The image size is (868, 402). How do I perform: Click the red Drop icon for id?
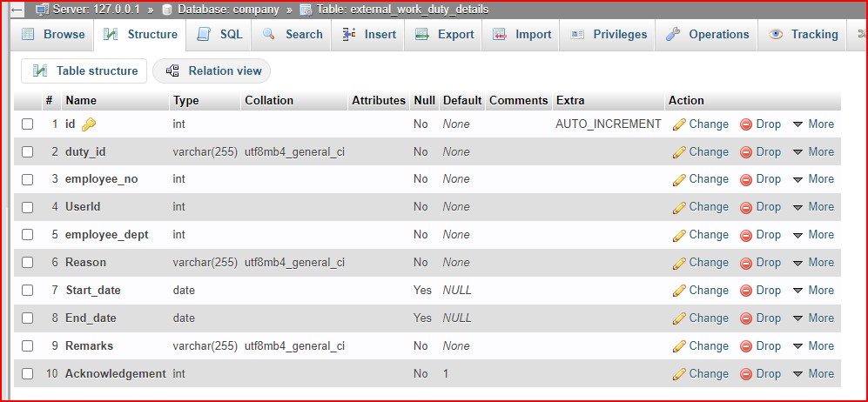click(745, 124)
